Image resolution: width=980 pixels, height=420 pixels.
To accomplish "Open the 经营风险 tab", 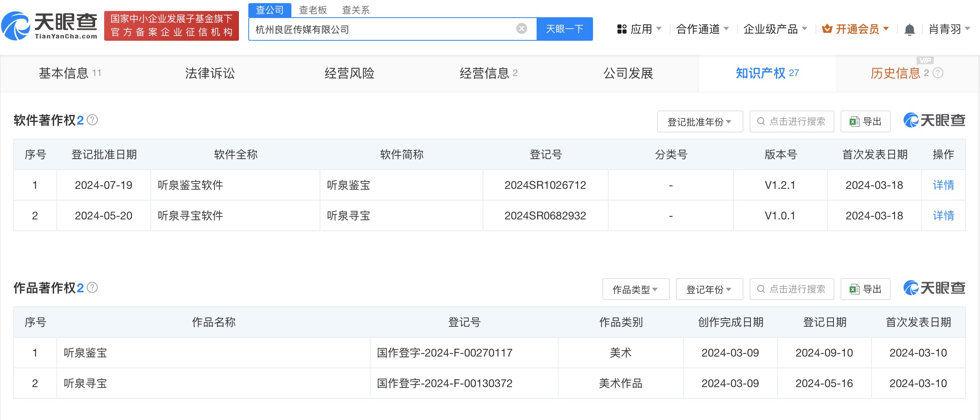I will [x=349, y=73].
